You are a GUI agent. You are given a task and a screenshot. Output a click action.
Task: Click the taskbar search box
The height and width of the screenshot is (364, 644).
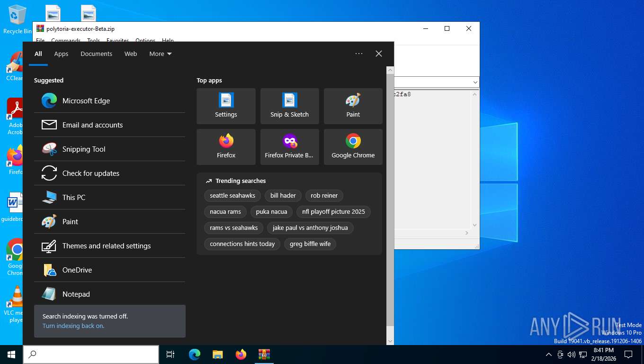(91, 355)
